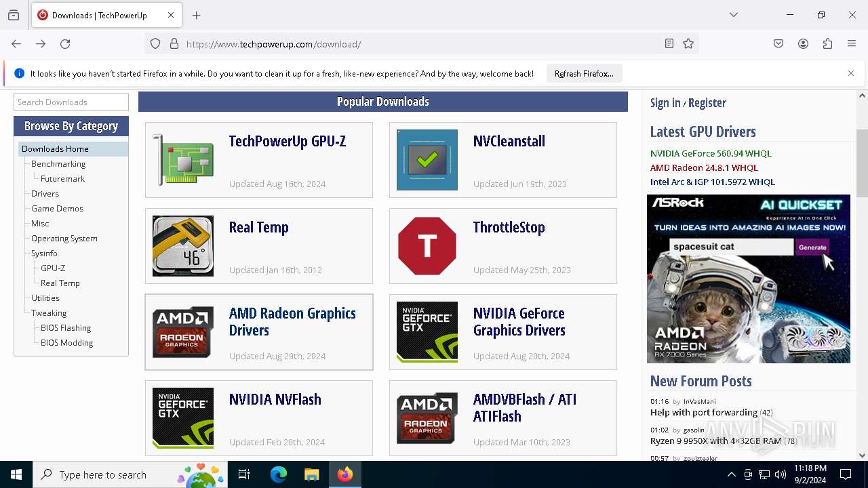Screen dimensions: 868x488
Task: Go forward with the browser forward arrow
Action: (41, 44)
